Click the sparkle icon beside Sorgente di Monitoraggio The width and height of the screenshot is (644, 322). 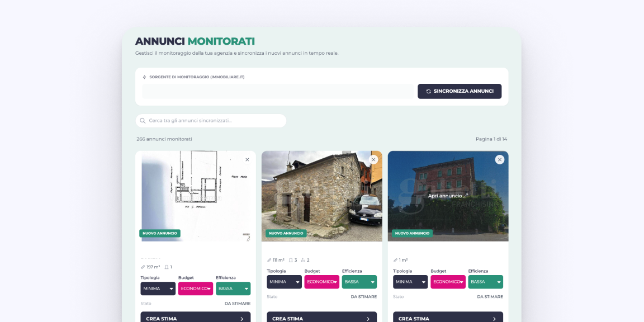point(145,77)
